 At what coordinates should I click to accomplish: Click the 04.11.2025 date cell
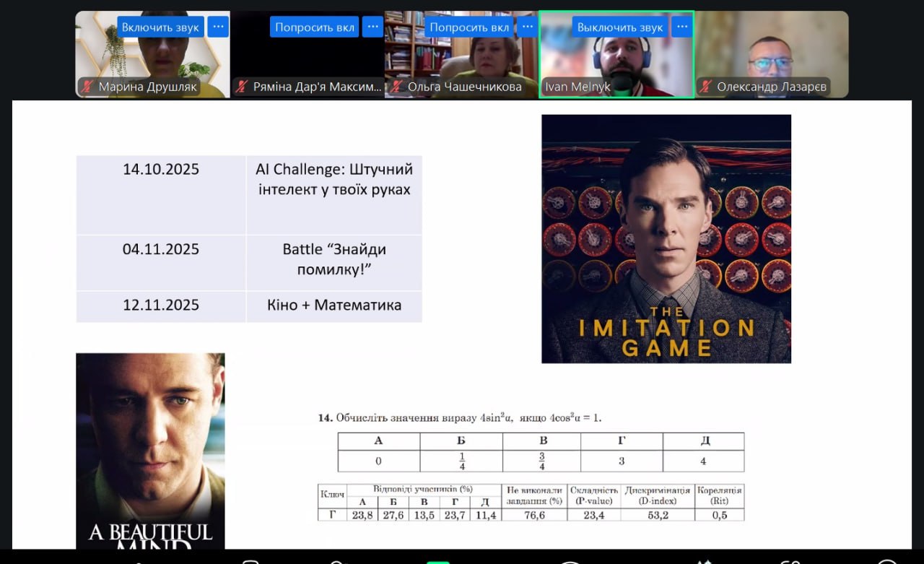coord(161,250)
